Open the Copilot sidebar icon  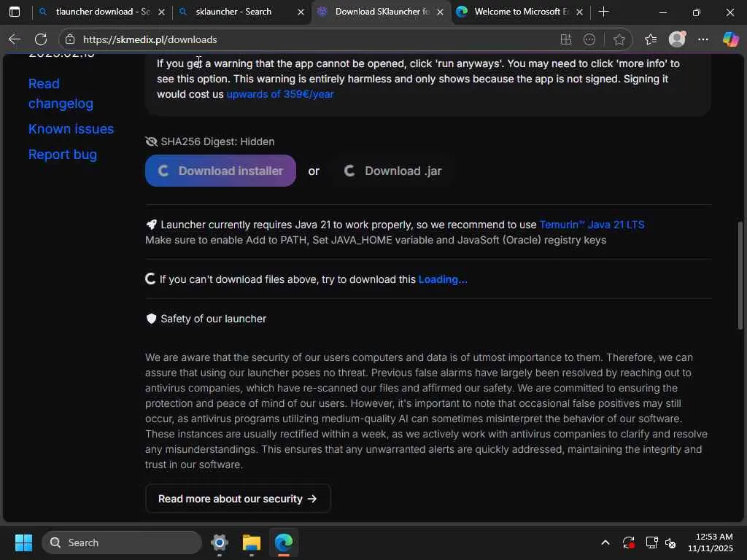click(x=731, y=39)
